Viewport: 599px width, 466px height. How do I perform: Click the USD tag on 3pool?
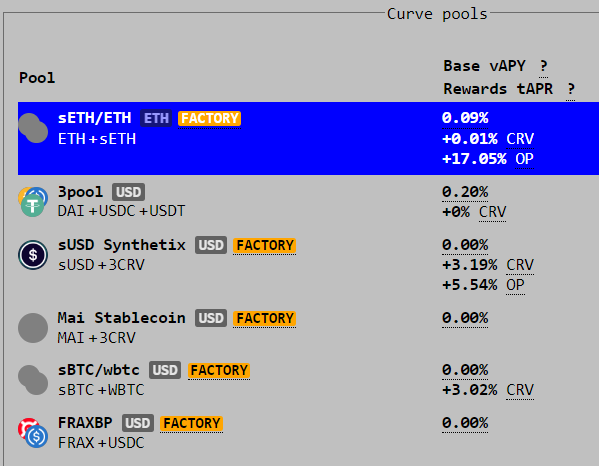128,192
